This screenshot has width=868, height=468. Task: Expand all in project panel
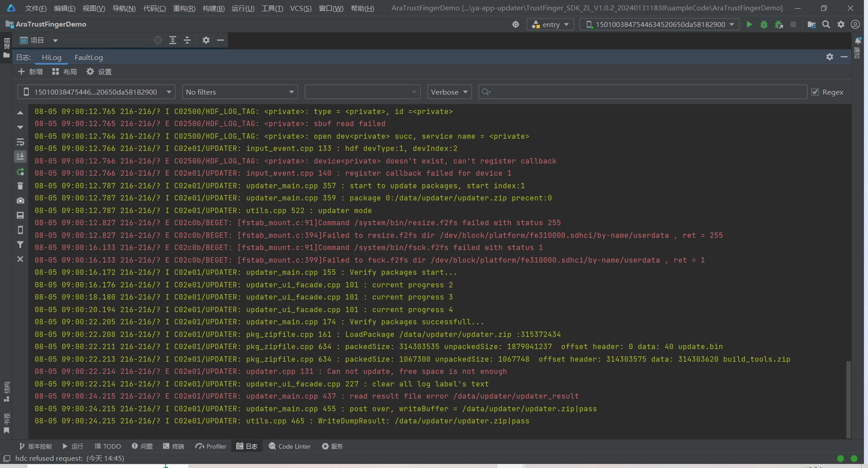pyautogui.click(x=173, y=40)
